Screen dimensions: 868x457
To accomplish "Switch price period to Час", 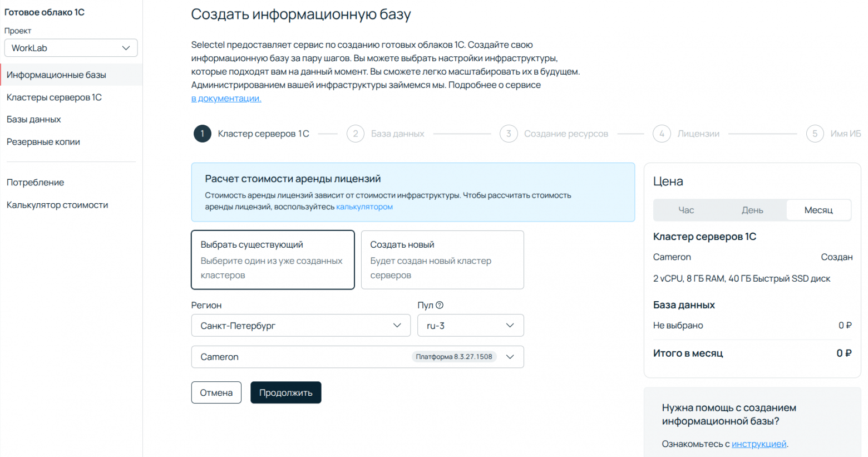I will [x=686, y=210].
